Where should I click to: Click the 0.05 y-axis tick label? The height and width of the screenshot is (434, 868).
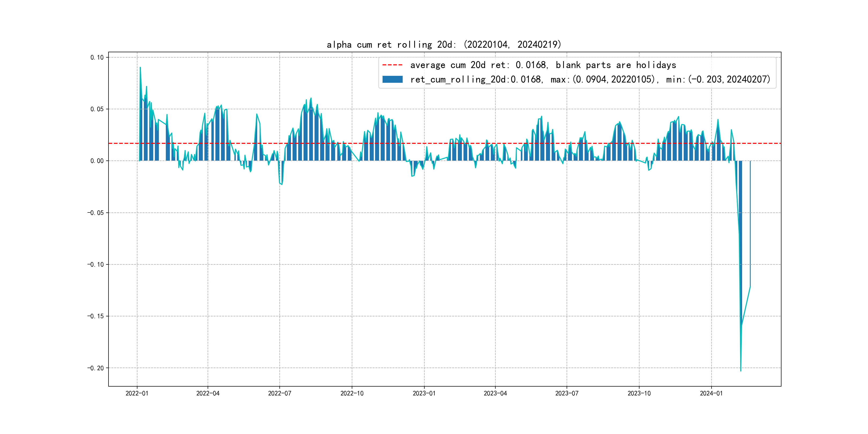click(97, 109)
